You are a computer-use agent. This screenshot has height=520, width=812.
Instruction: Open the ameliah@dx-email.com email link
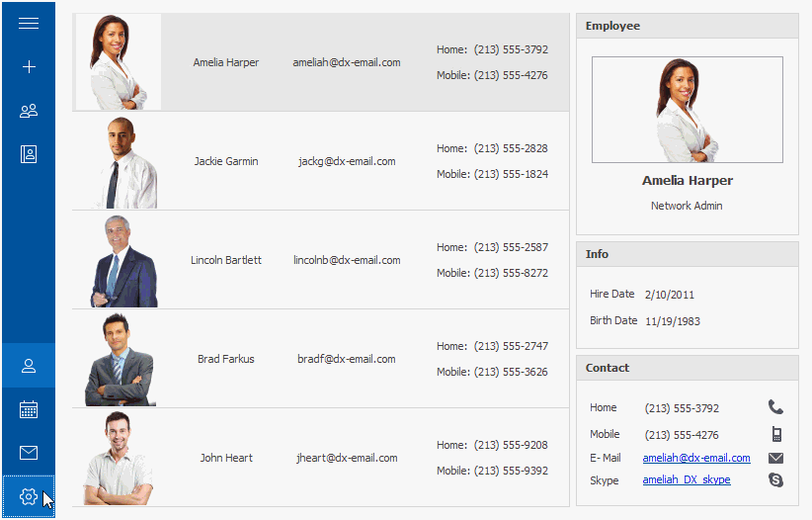point(696,458)
